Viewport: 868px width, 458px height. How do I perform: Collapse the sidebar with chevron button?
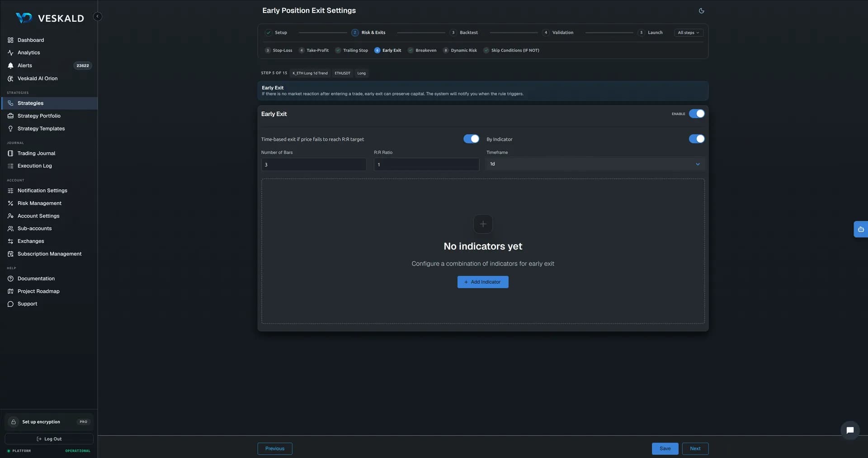coord(97,16)
